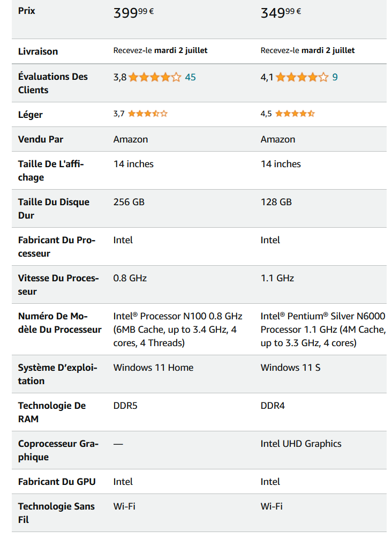Click the Intel UHD Graphics value
392x546 pixels.
[301, 444]
